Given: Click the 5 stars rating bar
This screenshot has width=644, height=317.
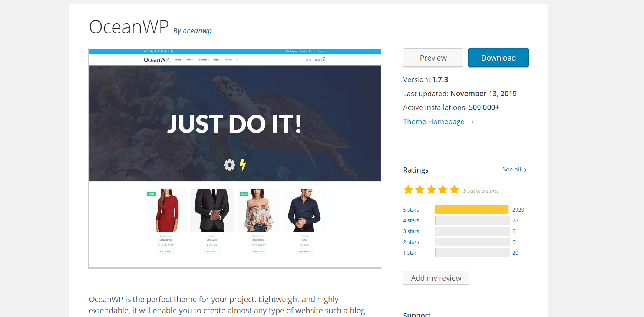Looking at the screenshot, I should 472,210.
